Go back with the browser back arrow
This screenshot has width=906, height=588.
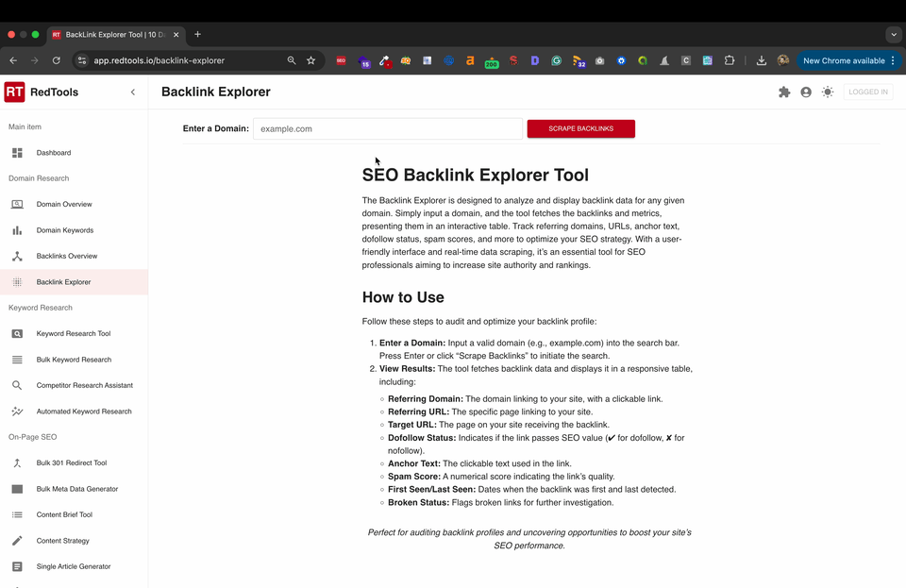[x=13, y=60]
